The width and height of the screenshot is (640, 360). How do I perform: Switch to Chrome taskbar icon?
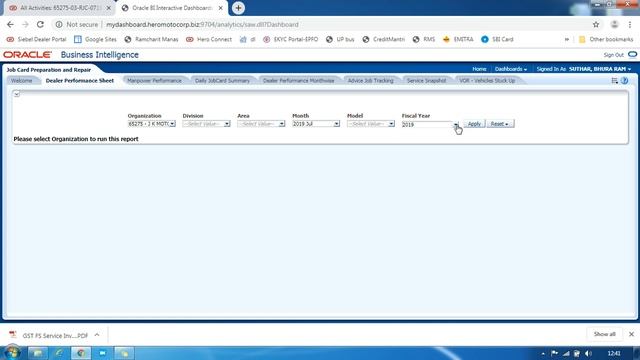pyautogui.click(x=81, y=353)
